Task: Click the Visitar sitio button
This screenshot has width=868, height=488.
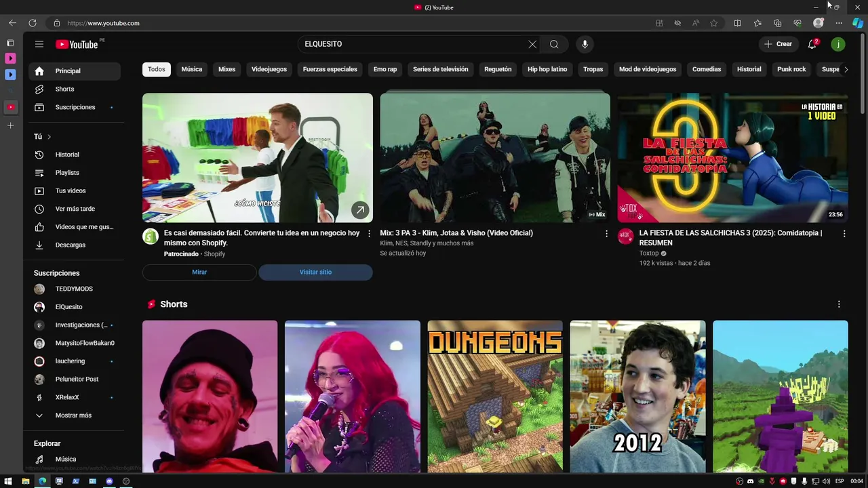Action: [315, 272]
